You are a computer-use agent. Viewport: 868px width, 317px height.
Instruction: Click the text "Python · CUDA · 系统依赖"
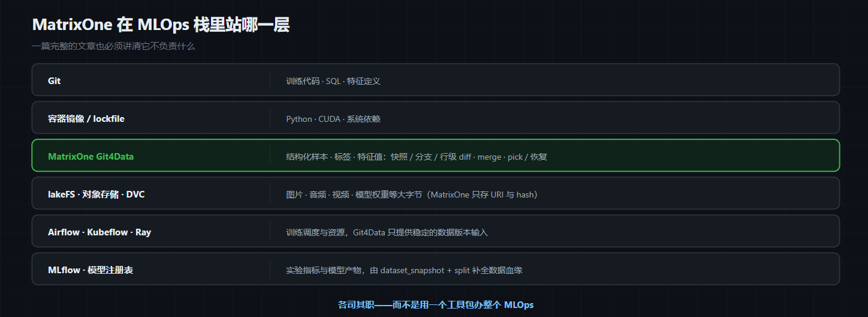click(x=333, y=119)
